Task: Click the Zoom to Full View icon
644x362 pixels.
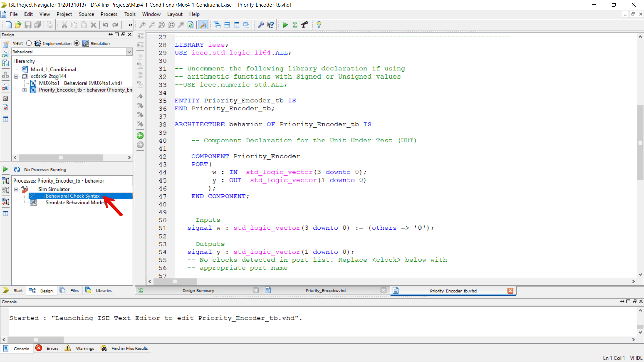Action: [x=162, y=24]
